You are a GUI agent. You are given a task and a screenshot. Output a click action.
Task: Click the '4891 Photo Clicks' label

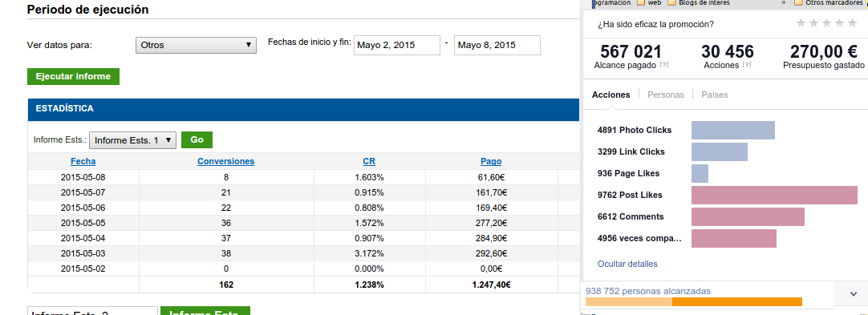coord(635,131)
